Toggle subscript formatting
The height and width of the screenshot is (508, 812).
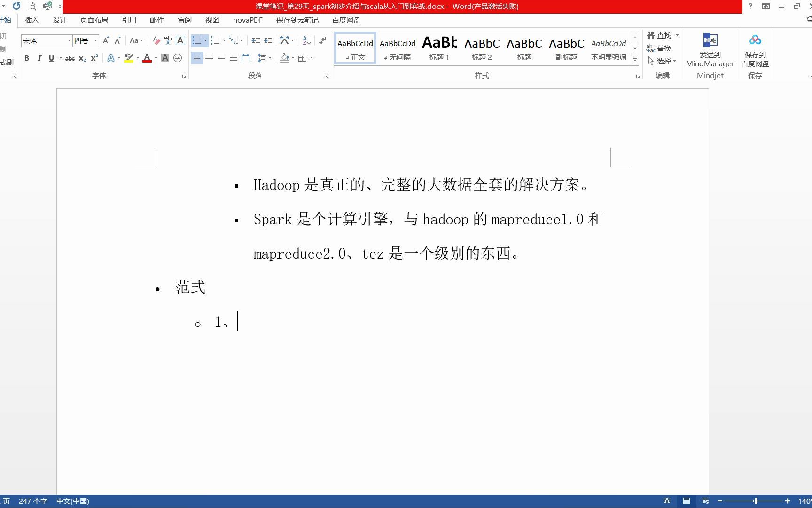[x=82, y=58]
